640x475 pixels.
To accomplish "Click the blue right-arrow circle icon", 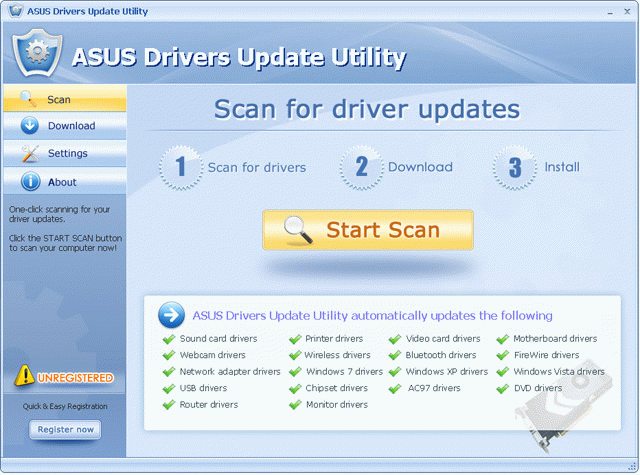I will pyautogui.click(x=171, y=315).
